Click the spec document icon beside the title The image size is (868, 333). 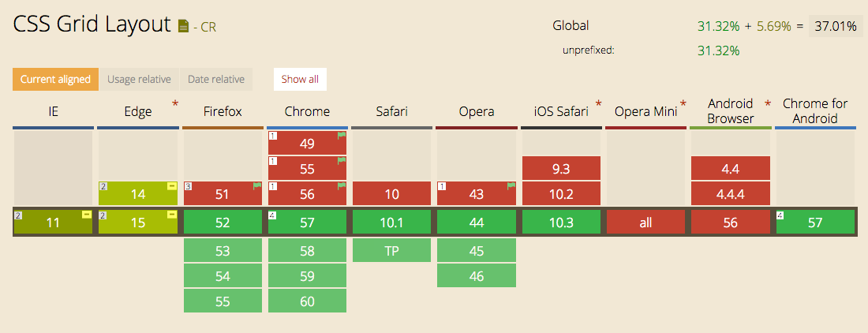[184, 26]
